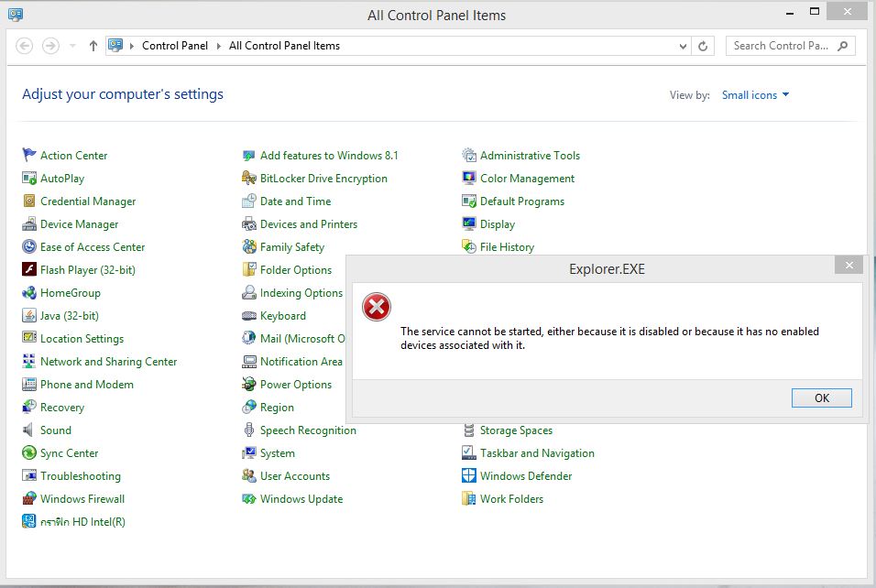
Task: Click the Intel HD graphics icon
Action: [29, 521]
